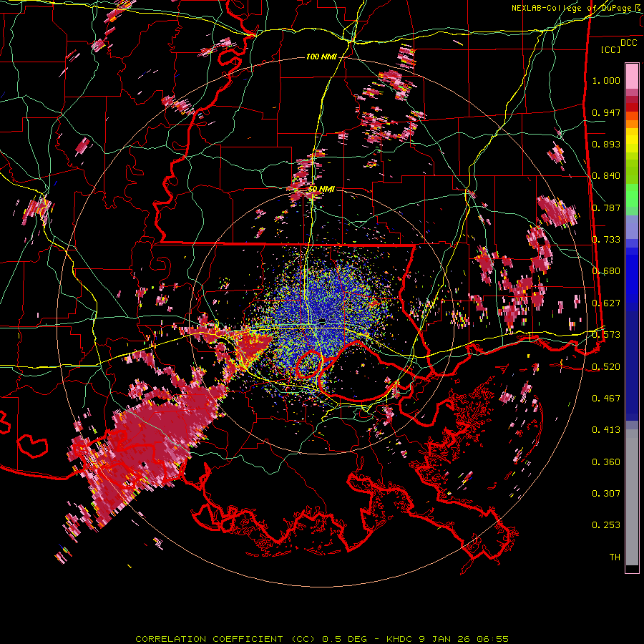Click the gray lower segment of color bar
Screen dimensions: 644x644
632,497
